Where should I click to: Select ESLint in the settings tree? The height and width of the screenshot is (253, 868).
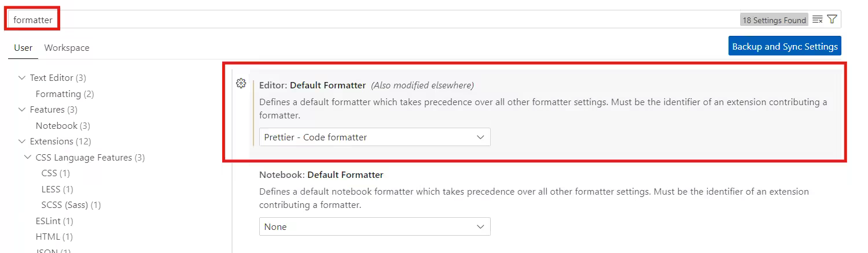point(54,221)
